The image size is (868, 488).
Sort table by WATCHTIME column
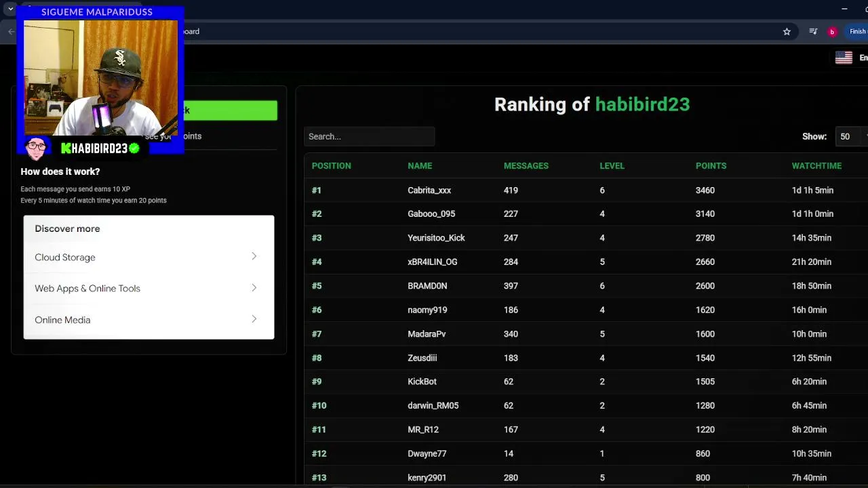[816, 165]
